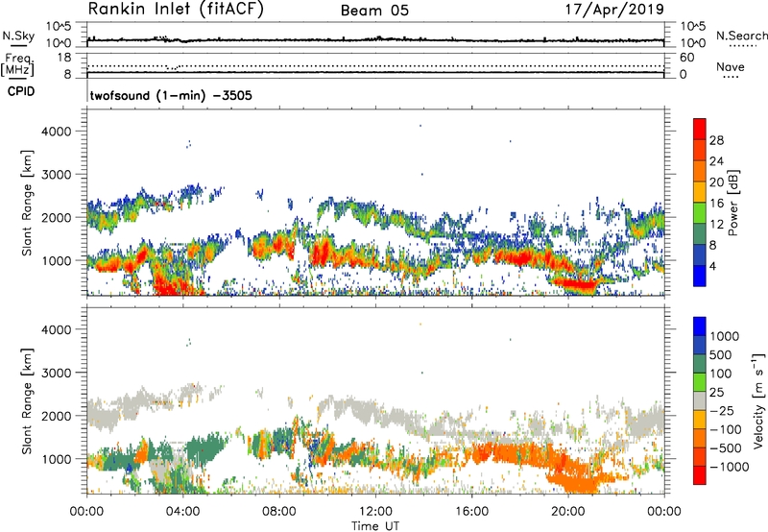The image size is (768, 532).
Task: Click the gray band of the velocity colorbar
Action: (x=700, y=400)
